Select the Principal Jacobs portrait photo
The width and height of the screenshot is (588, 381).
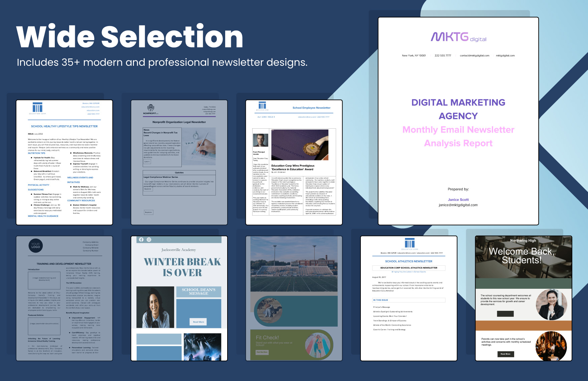261,141
